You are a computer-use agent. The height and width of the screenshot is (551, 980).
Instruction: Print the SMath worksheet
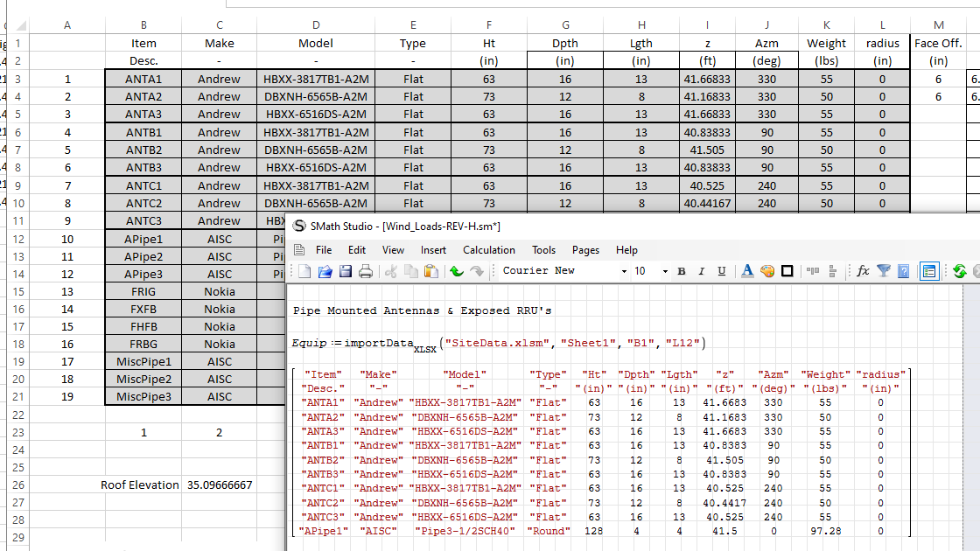(x=366, y=271)
